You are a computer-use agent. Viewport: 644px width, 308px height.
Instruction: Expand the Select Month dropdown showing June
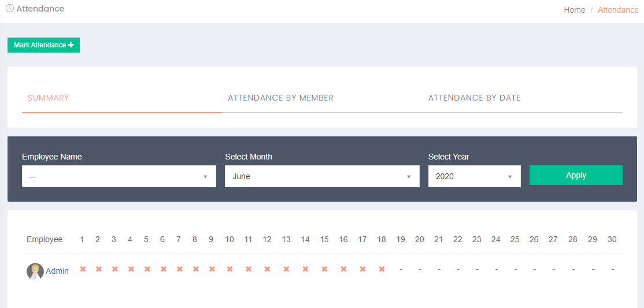(322, 176)
